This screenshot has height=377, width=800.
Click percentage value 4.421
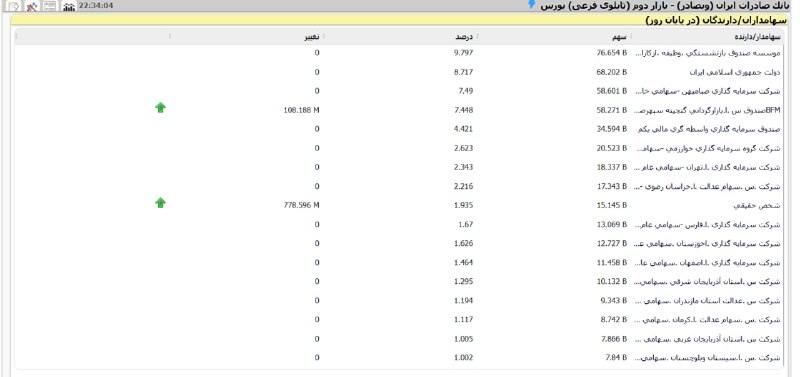(464, 130)
